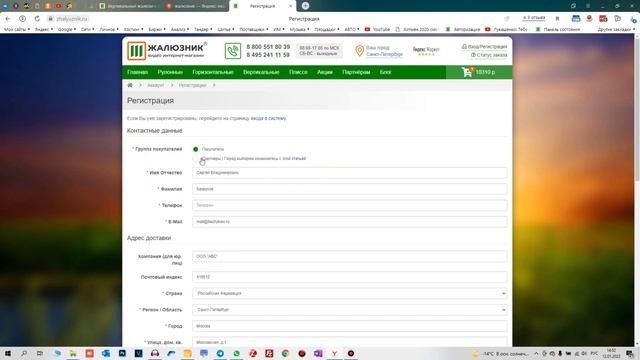Screen dimensions: 640x360
Task: Open the Регион / Область dropdown
Action: click(350, 309)
